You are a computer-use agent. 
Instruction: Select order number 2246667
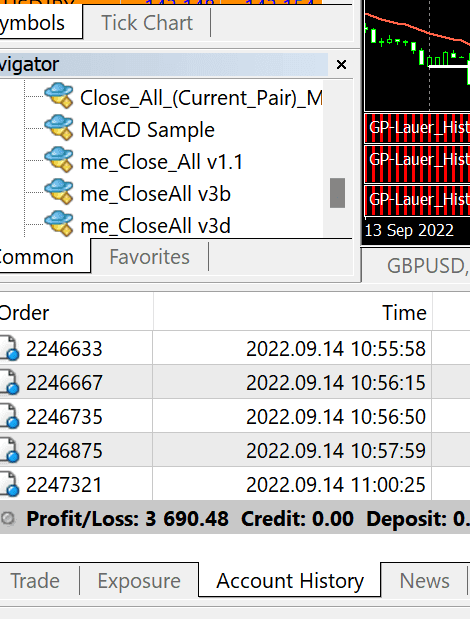[64, 383]
